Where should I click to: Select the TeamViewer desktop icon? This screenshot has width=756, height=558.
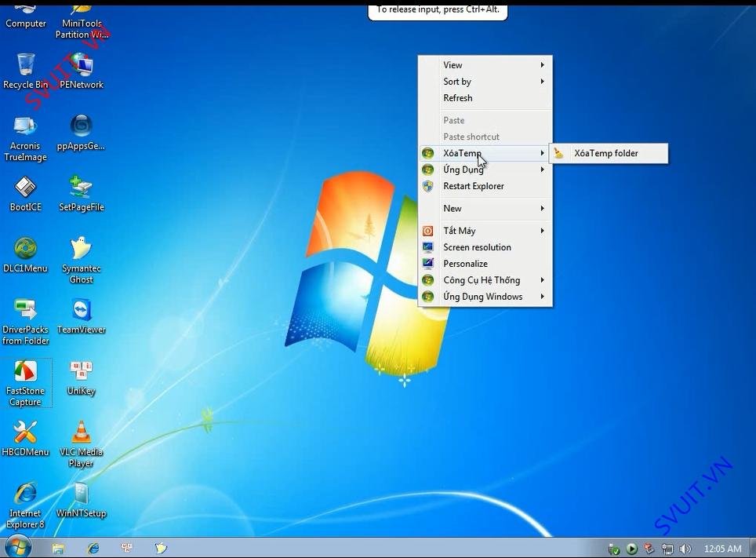pos(81,316)
